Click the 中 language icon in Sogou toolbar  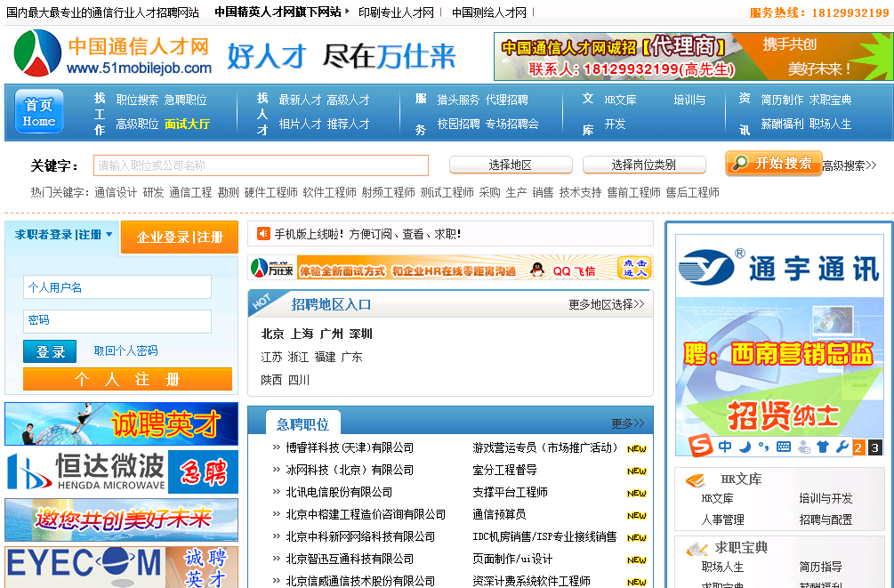point(725,447)
